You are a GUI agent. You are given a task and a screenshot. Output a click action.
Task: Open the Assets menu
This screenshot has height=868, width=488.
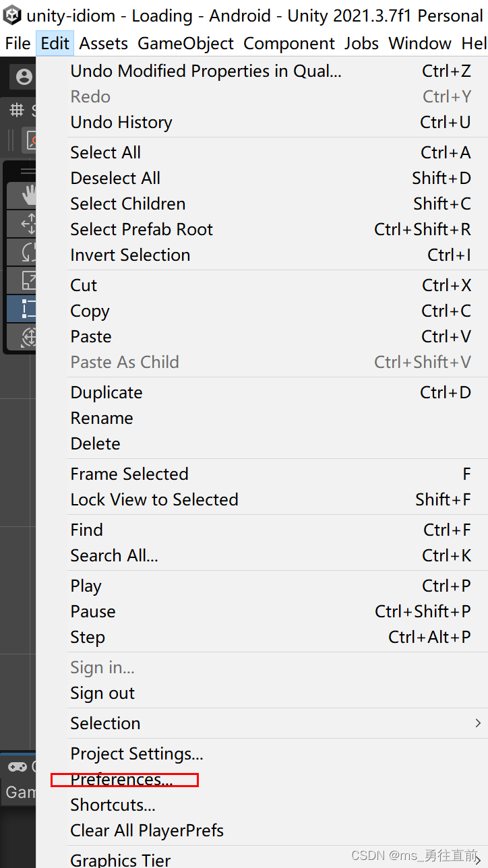(103, 44)
